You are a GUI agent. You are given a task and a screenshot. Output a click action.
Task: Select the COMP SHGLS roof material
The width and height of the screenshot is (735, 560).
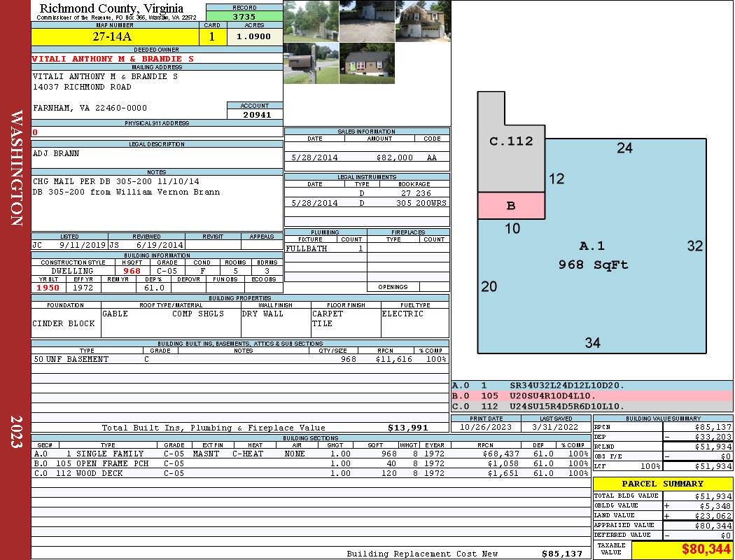[198, 314]
